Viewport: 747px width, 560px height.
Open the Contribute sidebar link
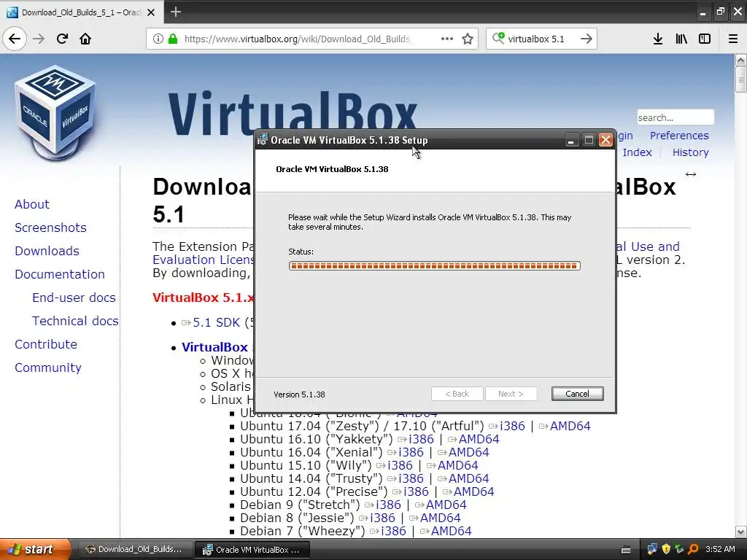[46, 344]
